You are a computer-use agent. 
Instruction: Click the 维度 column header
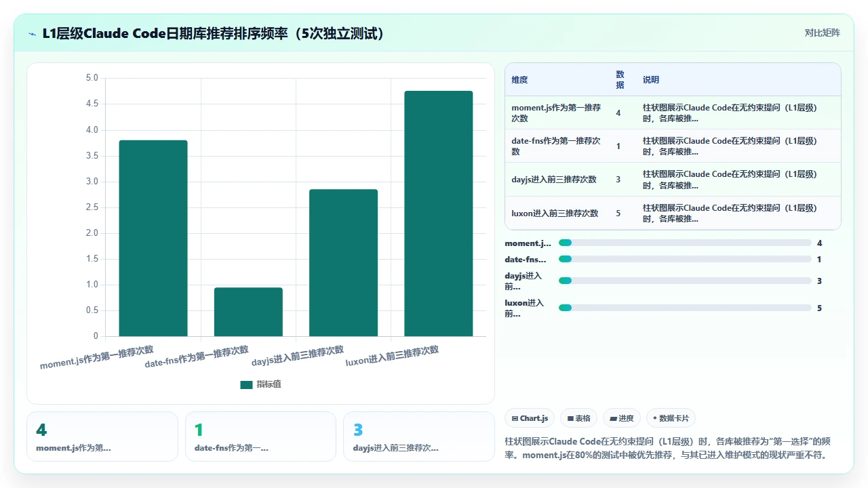pos(519,80)
